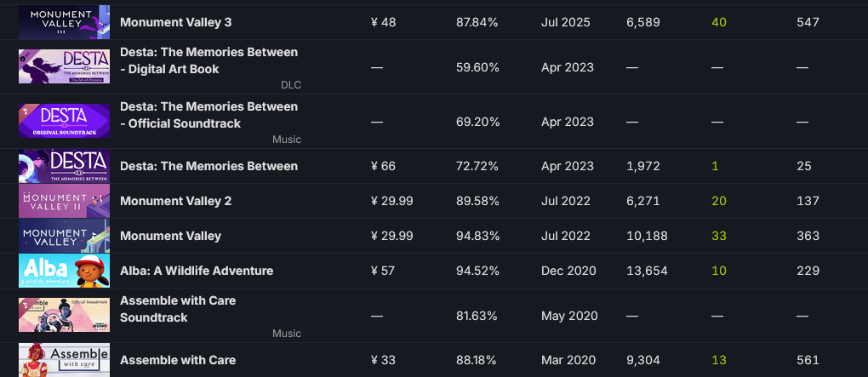
Task: Click the Assemble with Care Soundtrack title
Action: pyautogui.click(x=178, y=309)
